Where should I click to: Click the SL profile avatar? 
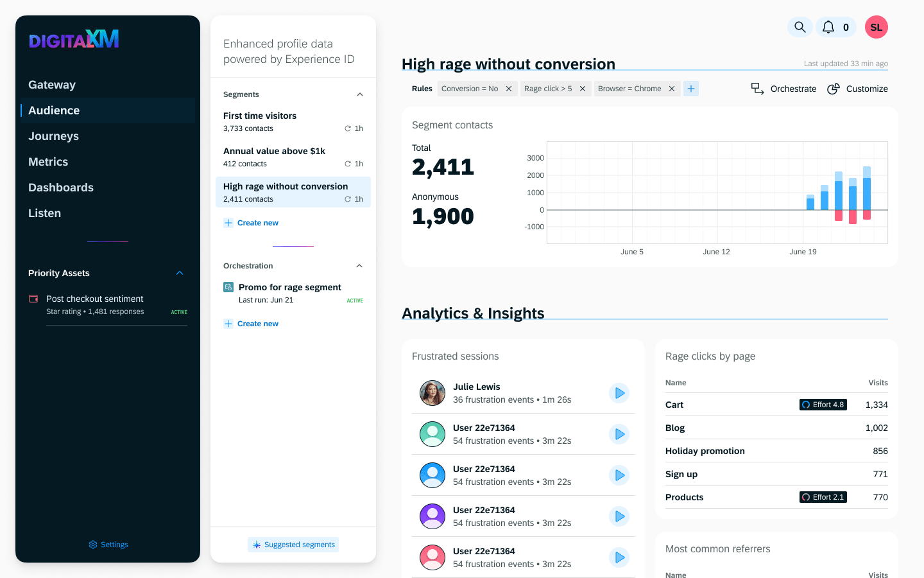click(876, 27)
